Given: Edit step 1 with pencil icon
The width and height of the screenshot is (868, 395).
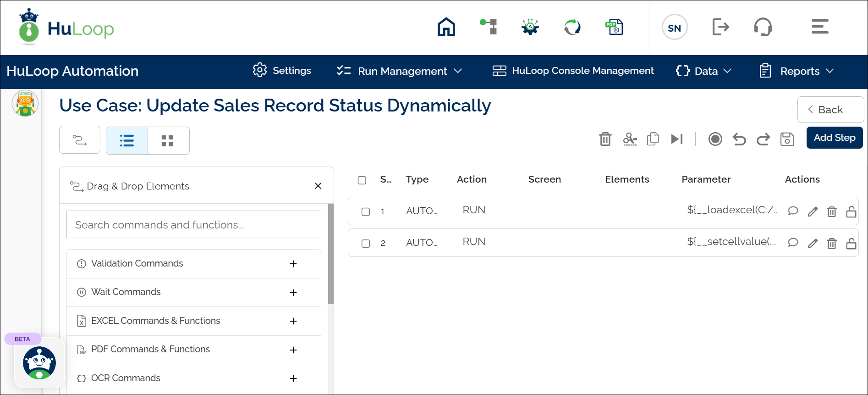Looking at the screenshot, I should (813, 211).
